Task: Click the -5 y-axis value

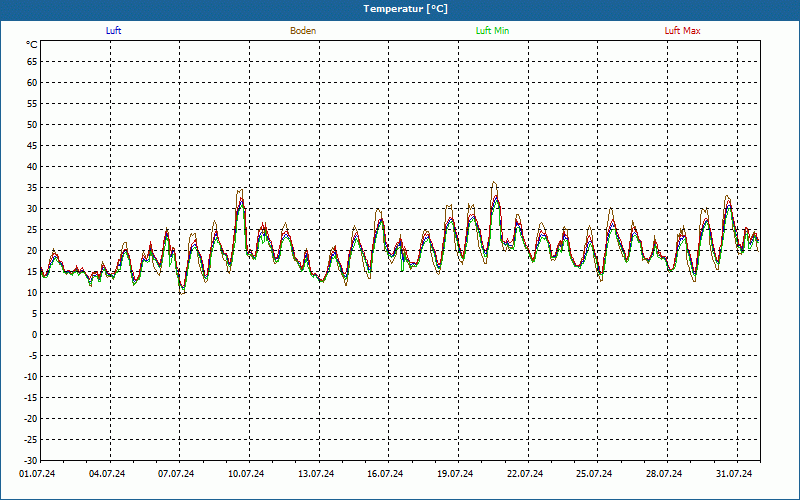Action: click(32, 356)
